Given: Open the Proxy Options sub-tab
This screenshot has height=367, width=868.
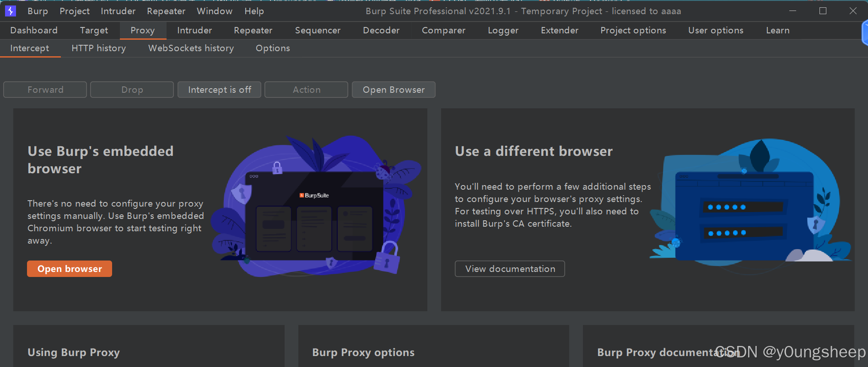Looking at the screenshot, I should point(273,48).
